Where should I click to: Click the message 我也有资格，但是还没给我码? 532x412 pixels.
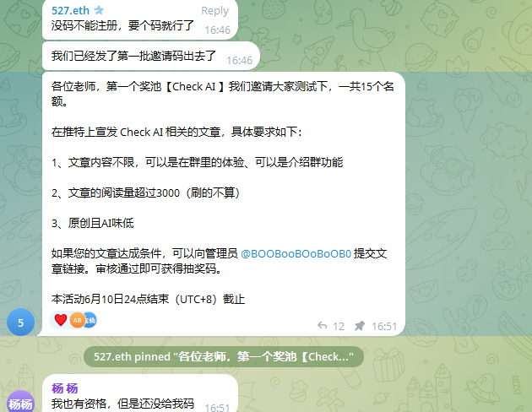point(122,404)
